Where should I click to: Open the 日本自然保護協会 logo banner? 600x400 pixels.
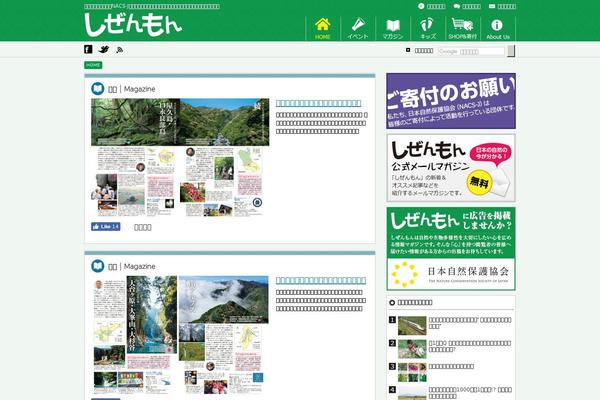451,274
